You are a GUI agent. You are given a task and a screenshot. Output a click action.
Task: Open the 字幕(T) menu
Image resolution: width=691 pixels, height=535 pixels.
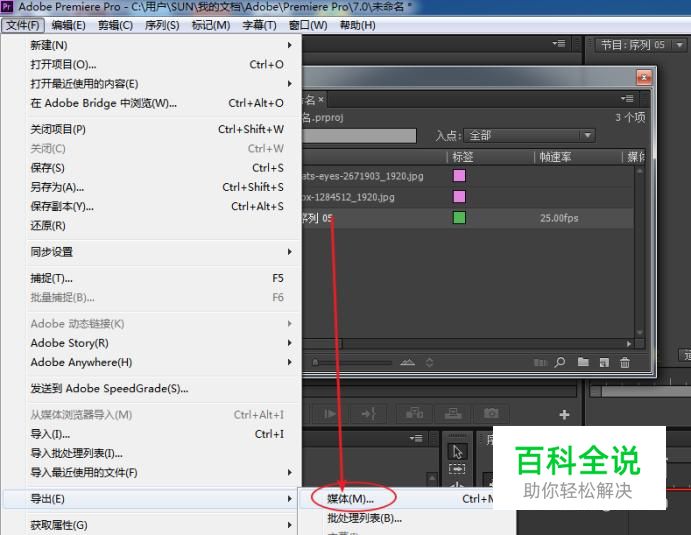click(260, 25)
